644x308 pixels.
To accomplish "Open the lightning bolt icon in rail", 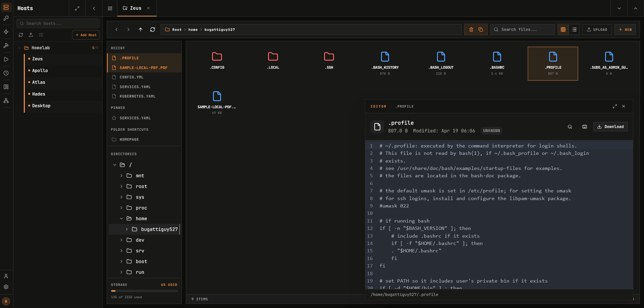I will pos(6,32).
